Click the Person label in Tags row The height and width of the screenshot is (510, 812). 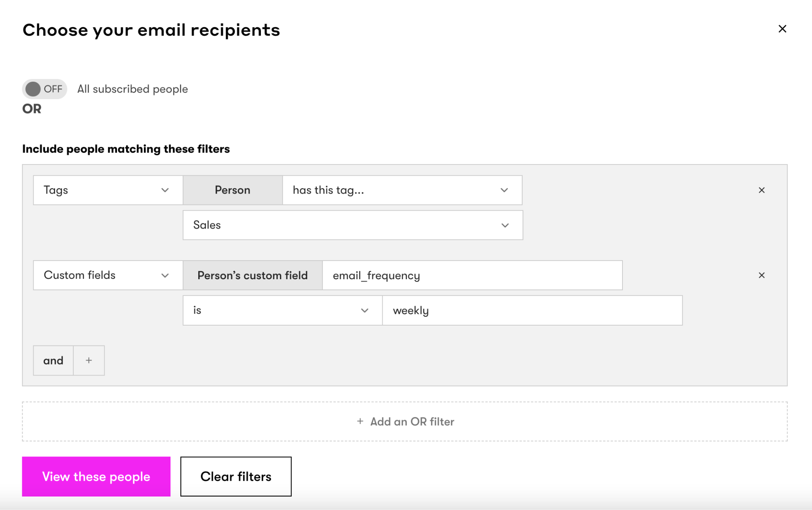pos(232,190)
